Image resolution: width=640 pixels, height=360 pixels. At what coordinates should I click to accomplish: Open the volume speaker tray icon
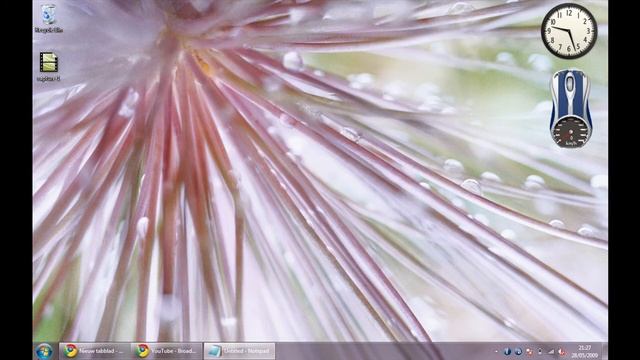click(562, 352)
